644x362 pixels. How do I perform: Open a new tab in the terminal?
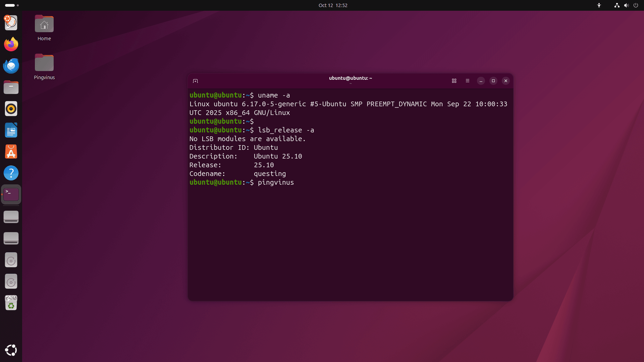pos(196,81)
